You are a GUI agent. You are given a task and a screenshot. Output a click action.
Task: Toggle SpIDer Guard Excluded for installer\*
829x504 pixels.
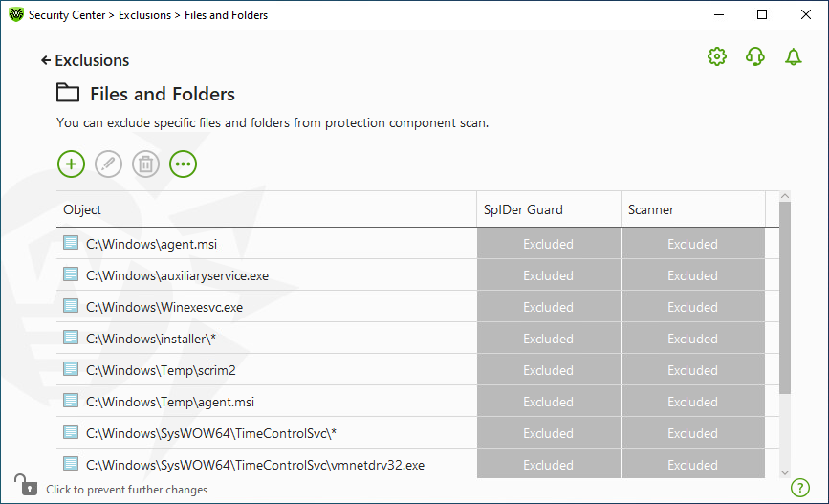point(549,339)
